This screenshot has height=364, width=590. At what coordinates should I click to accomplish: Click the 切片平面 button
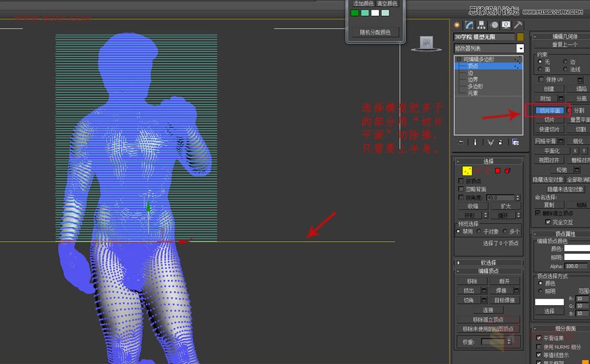(x=550, y=110)
